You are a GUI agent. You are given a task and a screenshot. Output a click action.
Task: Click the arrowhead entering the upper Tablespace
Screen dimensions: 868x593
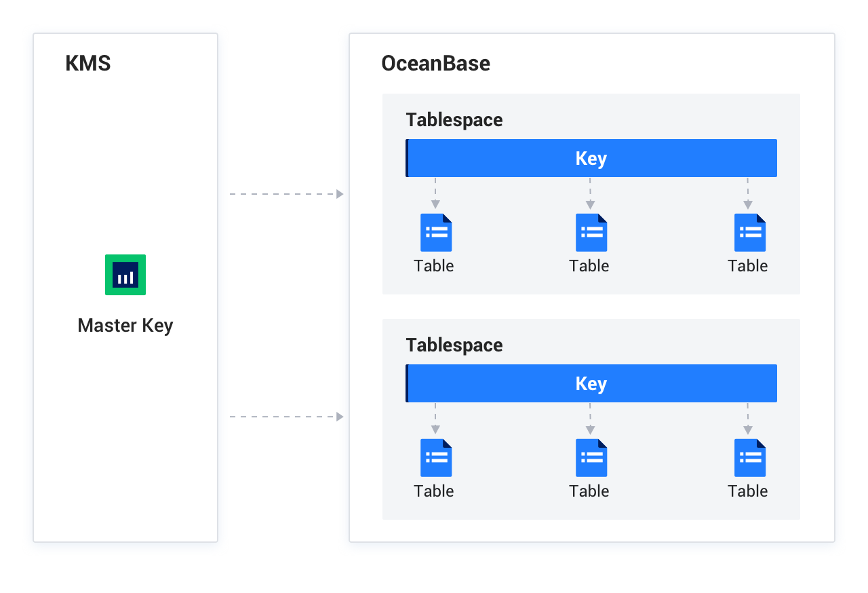click(x=339, y=193)
